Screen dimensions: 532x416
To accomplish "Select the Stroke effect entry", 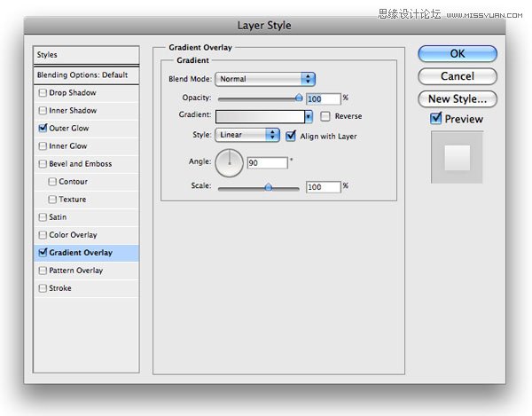I will pos(61,288).
